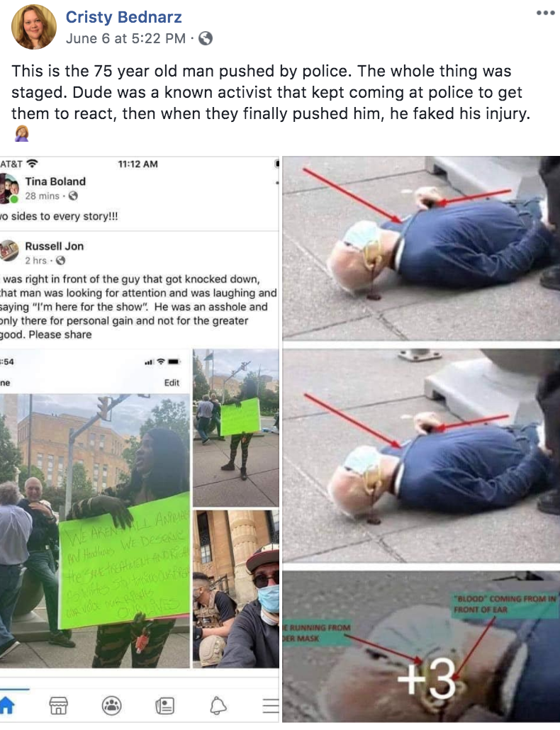
Task: Open the post options three-dot menu
Action: click(545, 13)
